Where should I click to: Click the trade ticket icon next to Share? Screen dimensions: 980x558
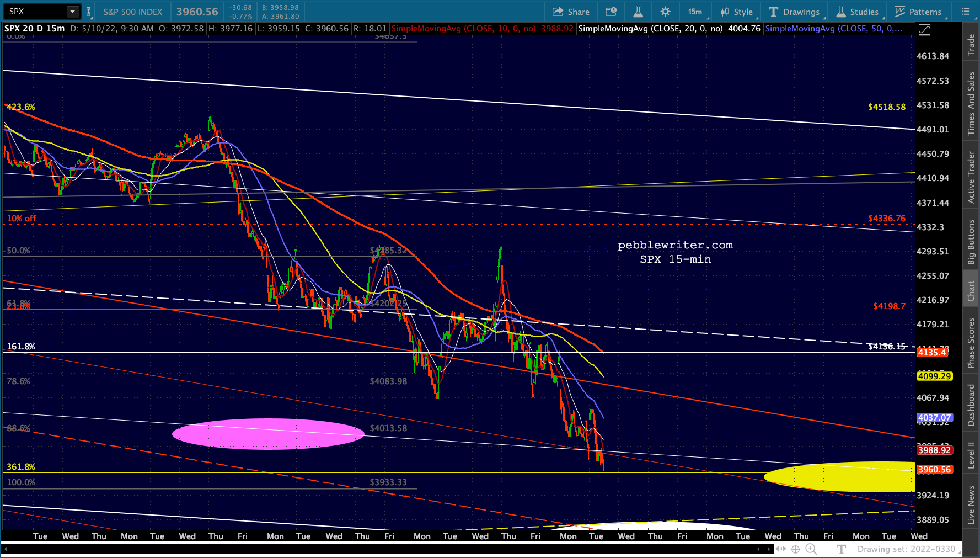click(611, 12)
